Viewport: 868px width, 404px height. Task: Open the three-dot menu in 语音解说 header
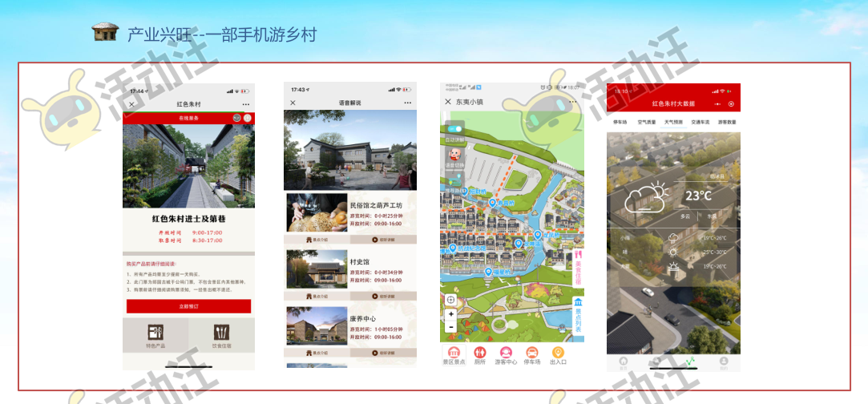coord(407,103)
